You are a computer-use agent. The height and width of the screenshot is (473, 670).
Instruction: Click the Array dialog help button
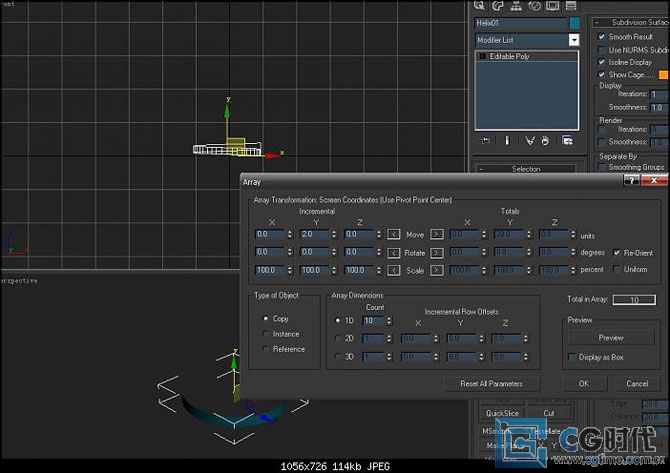tap(631, 181)
